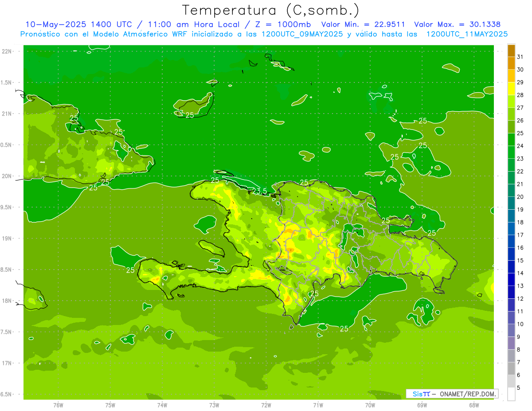Click the yellow legend swatch between 28 and 29
The width and height of the screenshot is (532, 411).
[x=511, y=89]
